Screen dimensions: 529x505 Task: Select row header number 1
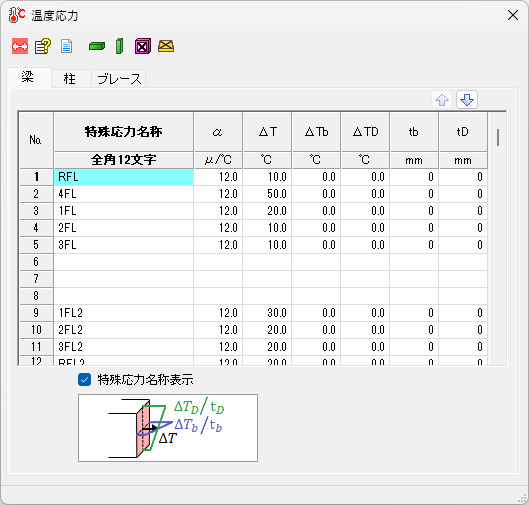click(x=36, y=177)
